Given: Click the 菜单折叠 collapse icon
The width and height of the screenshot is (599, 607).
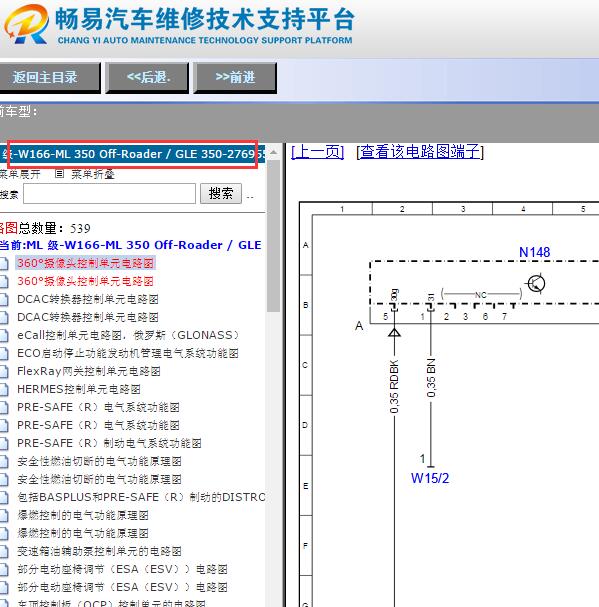Looking at the screenshot, I should [59, 173].
